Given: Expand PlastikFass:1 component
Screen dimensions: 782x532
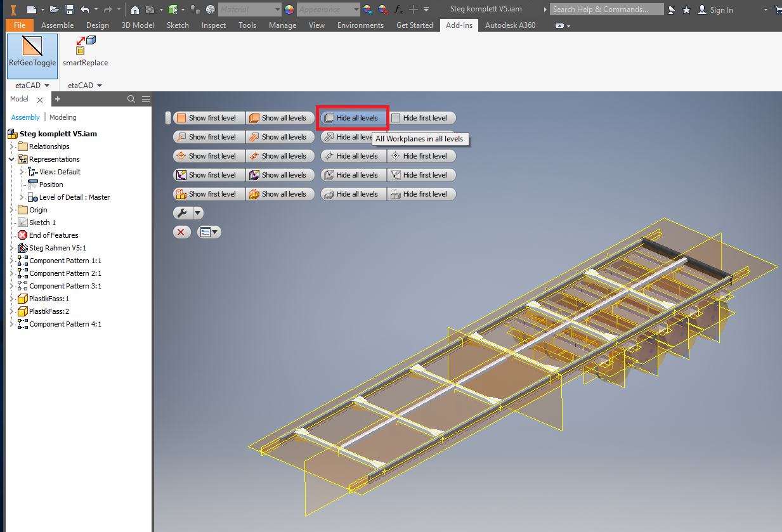Looking at the screenshot, I should 11,299.
